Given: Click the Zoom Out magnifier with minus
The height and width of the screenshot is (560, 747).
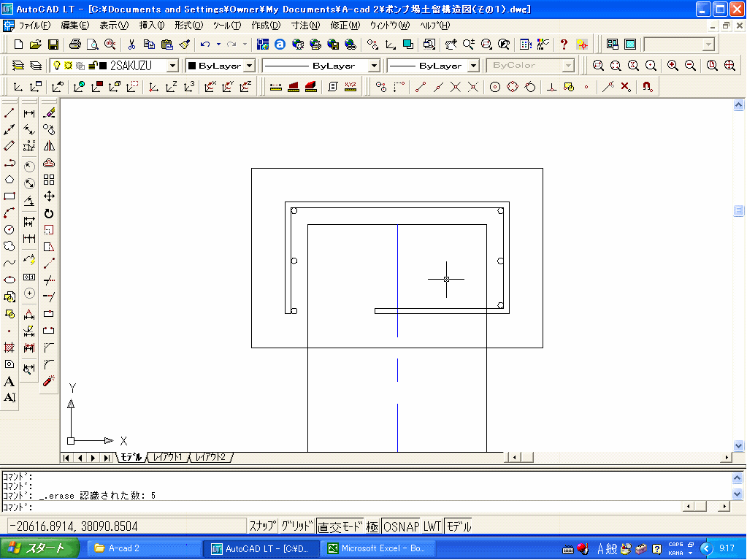Looking at the screenshot, I should click(x=690, y=65).
